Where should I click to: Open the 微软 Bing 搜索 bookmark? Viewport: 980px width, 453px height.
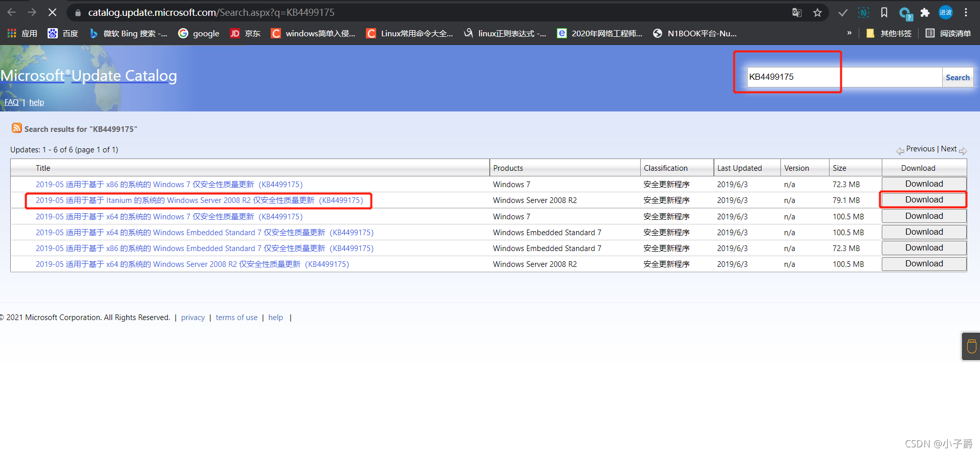click(x=128, y=33)
